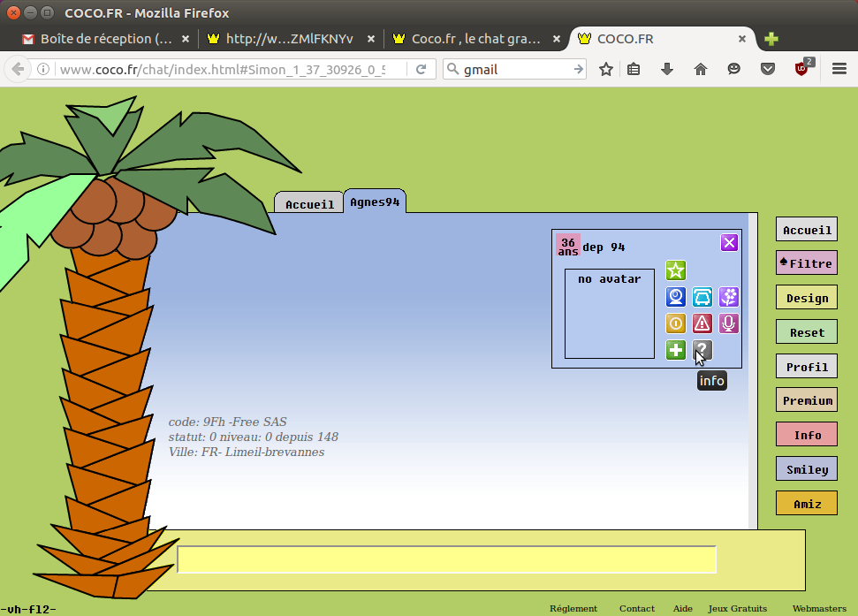Screen dimensions: 858x616
Task: Show bookmarks list toolbar icon
Action: [634, 70]
